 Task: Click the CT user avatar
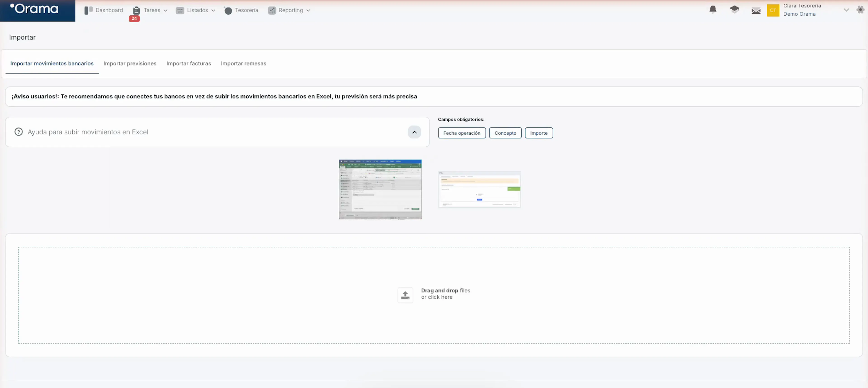(x=773, y=10)
